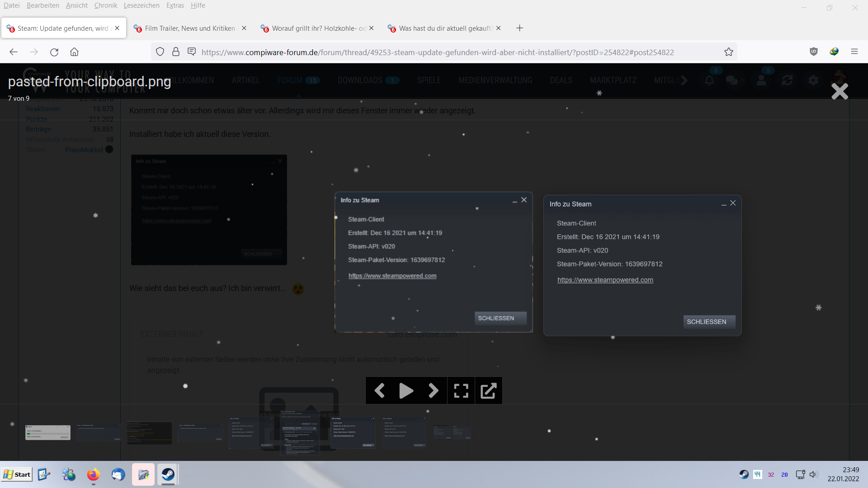Click the Steam tray icon
868x488 pixels.
pos(744,474)
